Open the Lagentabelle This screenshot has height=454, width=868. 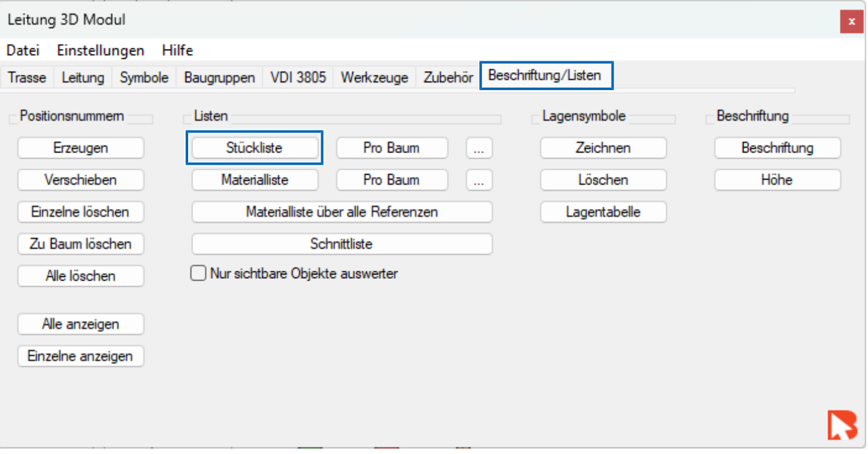tap(603, 212)
